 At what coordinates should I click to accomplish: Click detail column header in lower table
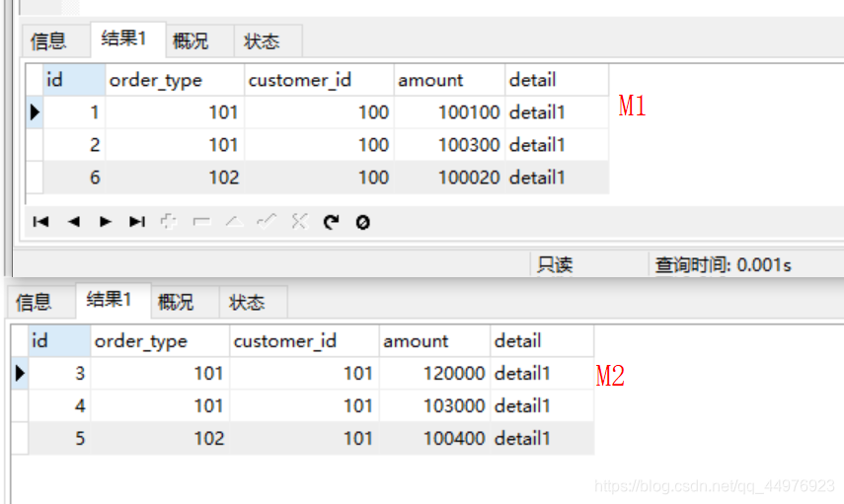(x=542, y=341)
